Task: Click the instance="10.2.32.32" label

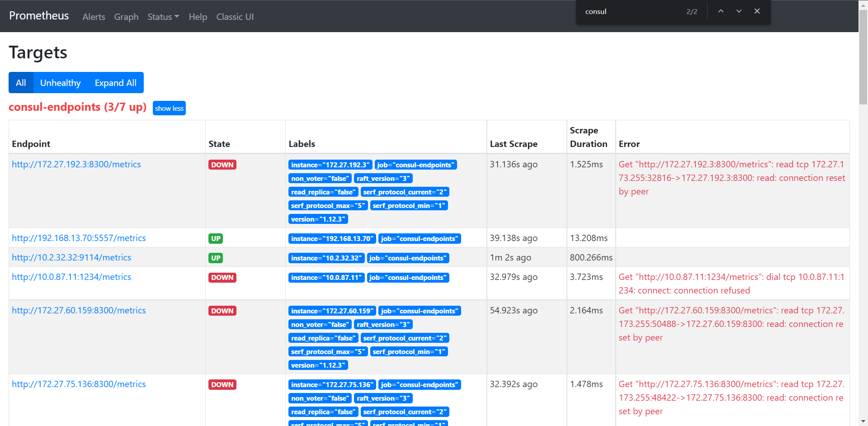Action: [x=326, y=258]
